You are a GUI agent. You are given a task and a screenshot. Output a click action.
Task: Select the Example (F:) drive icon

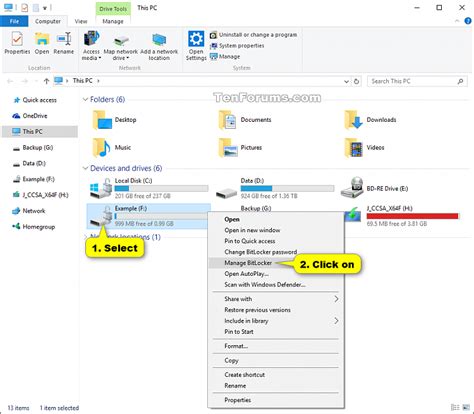101,216
